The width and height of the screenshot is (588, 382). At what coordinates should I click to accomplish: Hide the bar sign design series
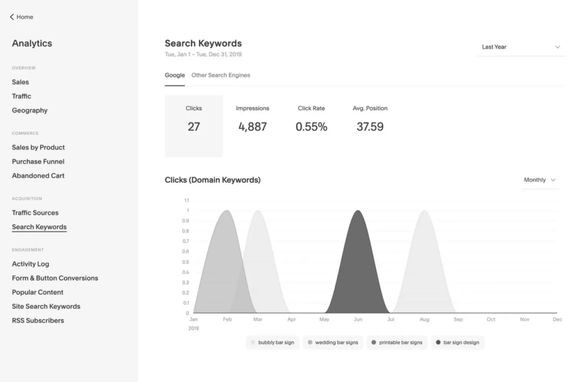coord(457,342)
